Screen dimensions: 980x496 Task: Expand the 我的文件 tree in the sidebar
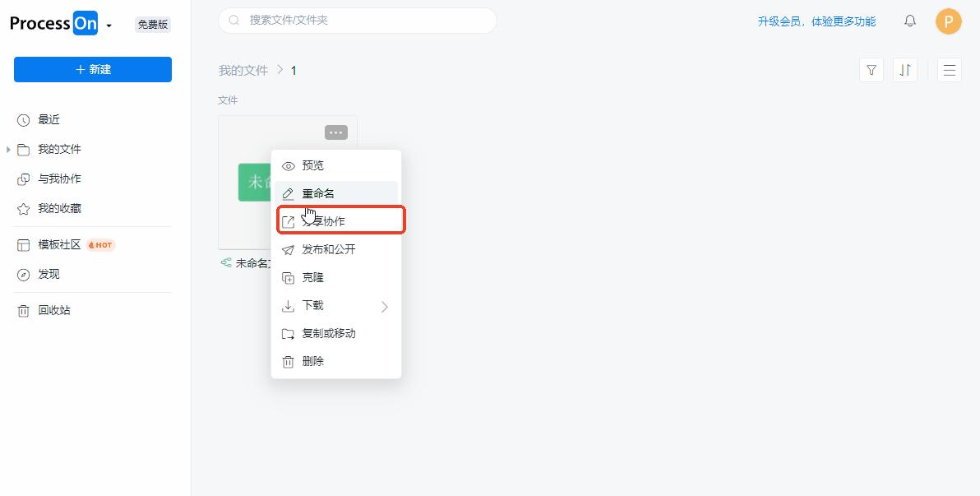[x=8, y=149]
